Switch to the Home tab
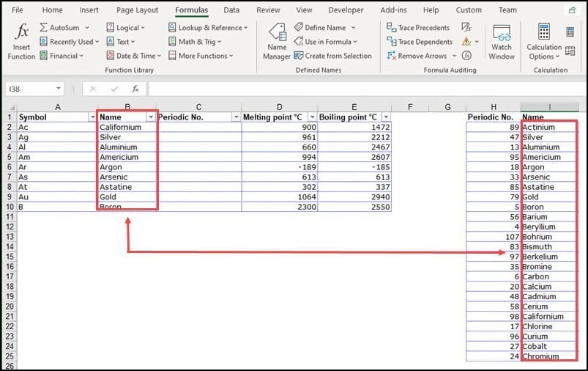Viewport: 588px width, 371px height. tap(52, 10)
